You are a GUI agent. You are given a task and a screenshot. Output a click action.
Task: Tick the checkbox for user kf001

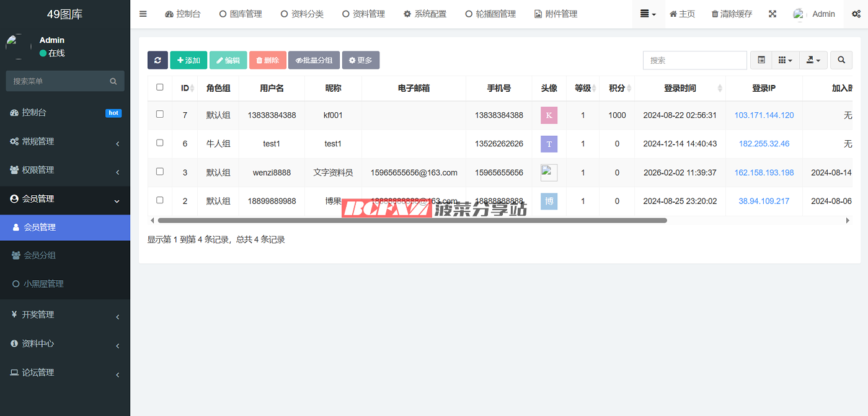pos(160,115)
